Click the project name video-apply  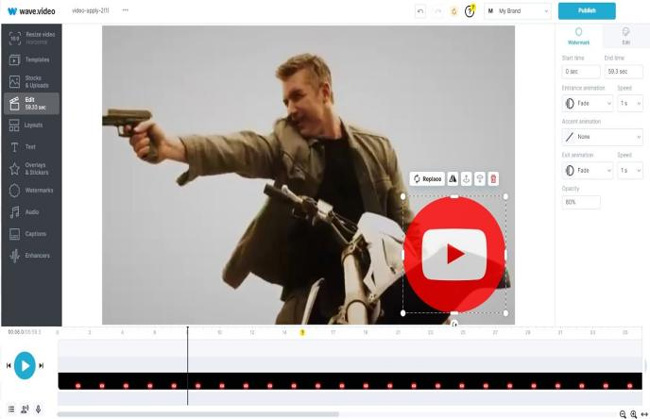90,11
